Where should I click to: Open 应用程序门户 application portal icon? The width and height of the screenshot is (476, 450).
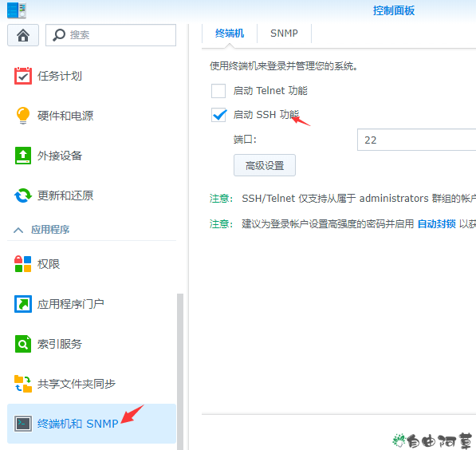[23, 304]
